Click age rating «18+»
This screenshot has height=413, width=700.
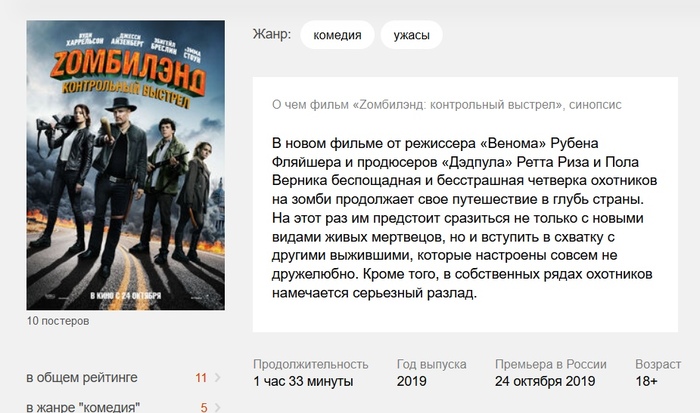click(x=646, y=381)
